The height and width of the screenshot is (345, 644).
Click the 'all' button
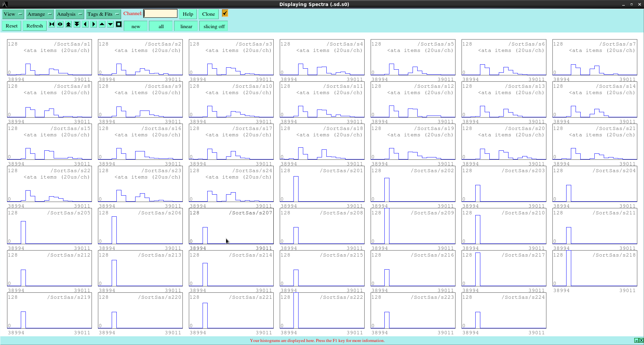[x=161, y=26]
